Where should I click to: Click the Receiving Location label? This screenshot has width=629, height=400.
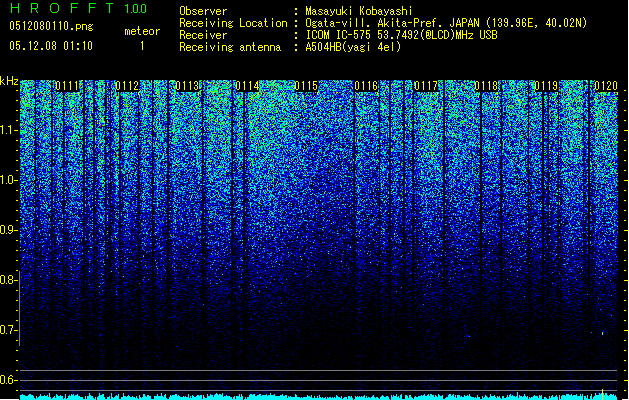[233, 23]
